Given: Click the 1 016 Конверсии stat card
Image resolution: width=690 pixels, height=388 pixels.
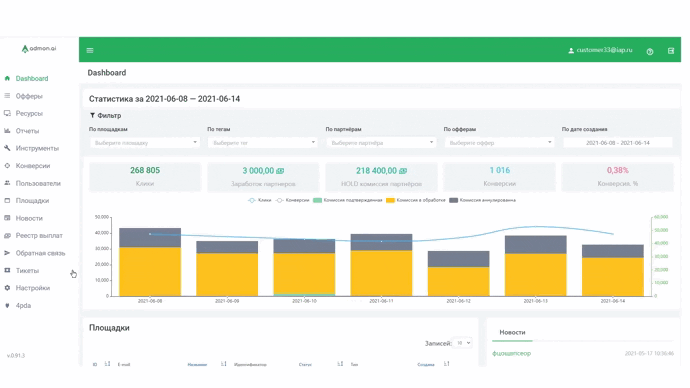Looking at the screenshot, I should (499, 177).
